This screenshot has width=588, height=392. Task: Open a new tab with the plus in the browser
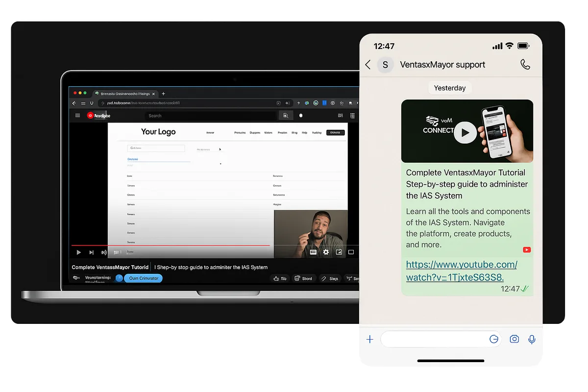(163, 93)
